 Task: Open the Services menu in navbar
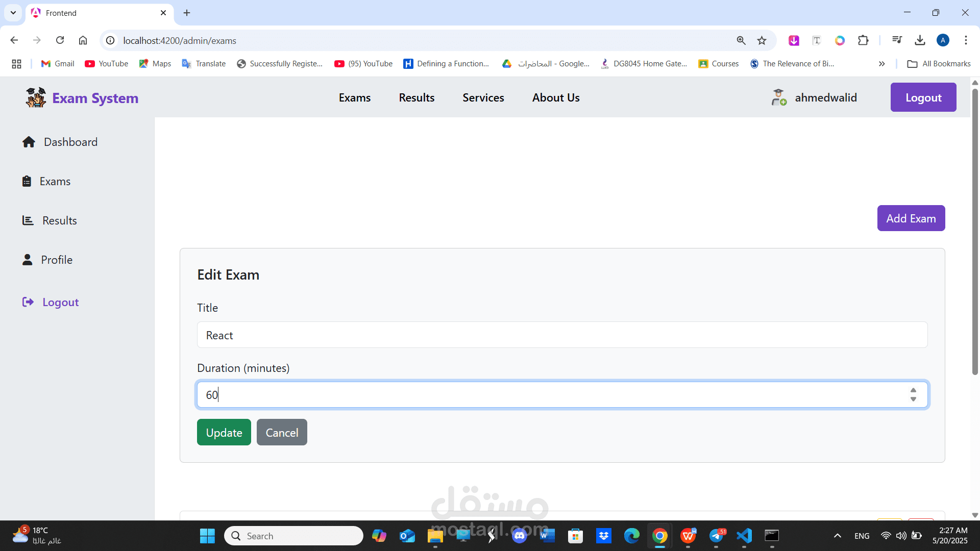point(483,97)
